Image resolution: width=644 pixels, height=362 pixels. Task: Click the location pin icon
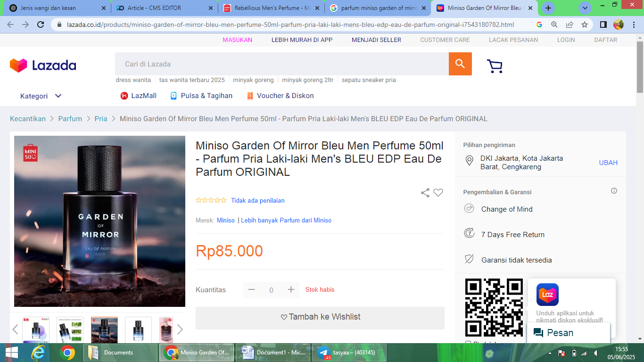tap(469, 161)
